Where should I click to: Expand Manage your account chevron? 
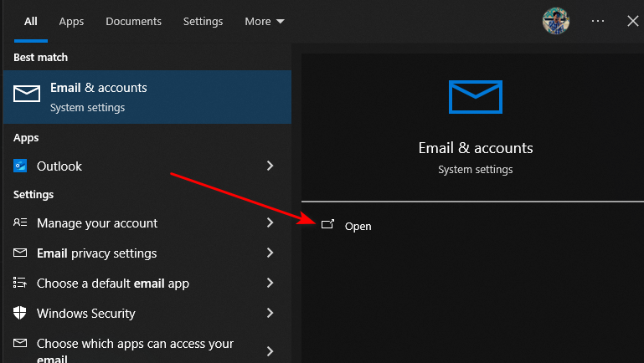270,222
